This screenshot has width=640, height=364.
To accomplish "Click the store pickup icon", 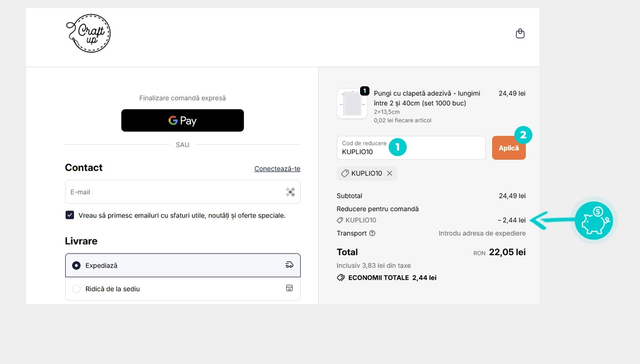I will (x=289, y=288).
